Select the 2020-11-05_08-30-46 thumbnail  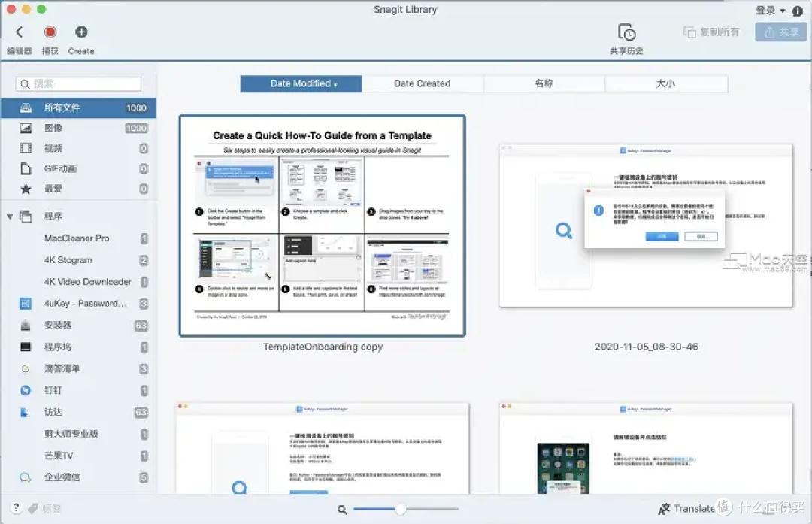click(x=646, y=226)
